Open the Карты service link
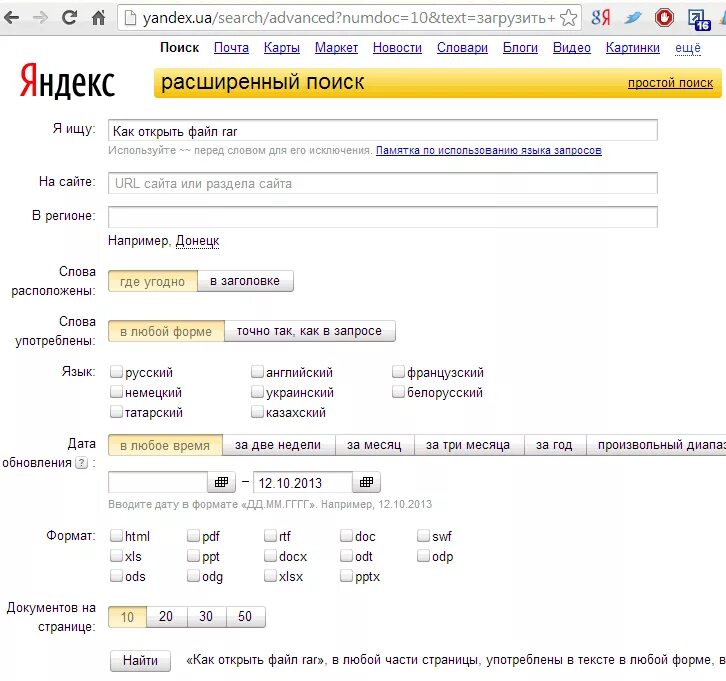 (x=282, y=48)
